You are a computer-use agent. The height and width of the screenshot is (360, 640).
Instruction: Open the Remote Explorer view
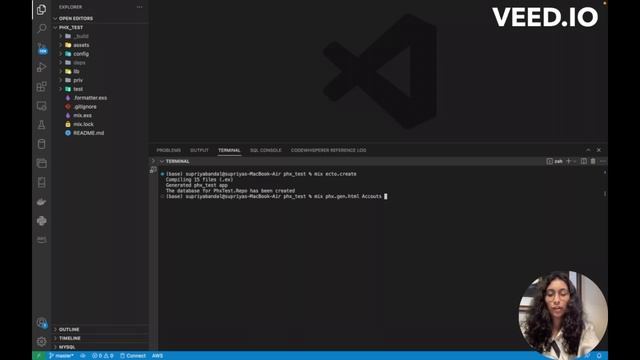click(41, 106)
